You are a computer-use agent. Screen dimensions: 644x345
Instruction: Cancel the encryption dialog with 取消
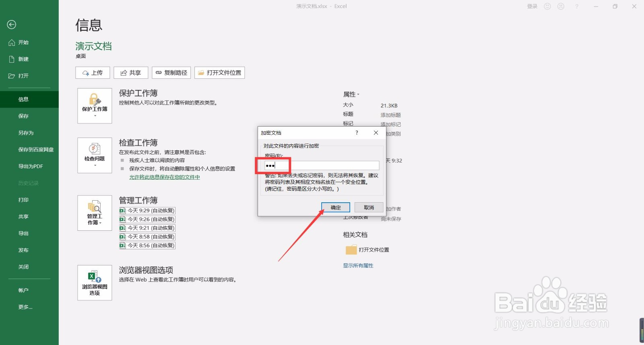pyautogui.click(x=369, y=207)
